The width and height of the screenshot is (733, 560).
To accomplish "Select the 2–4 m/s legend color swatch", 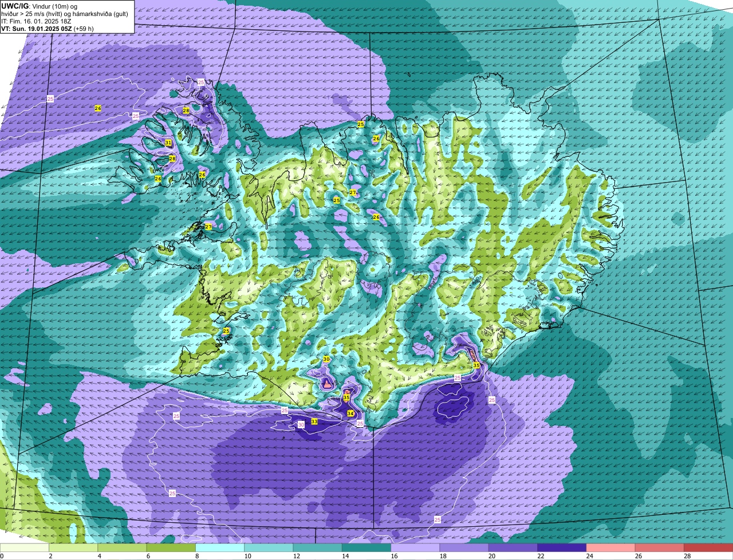I will tap(74, 547).
